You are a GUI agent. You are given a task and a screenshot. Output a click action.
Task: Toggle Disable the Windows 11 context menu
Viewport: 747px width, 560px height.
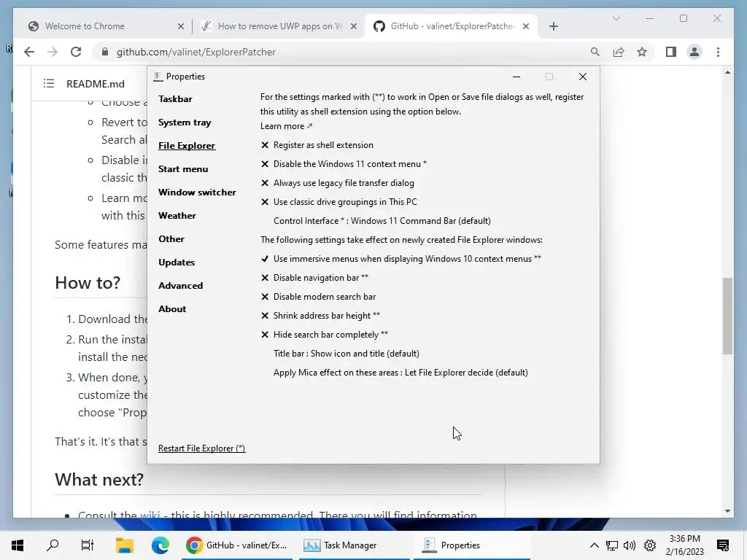[x=344, y=164]
